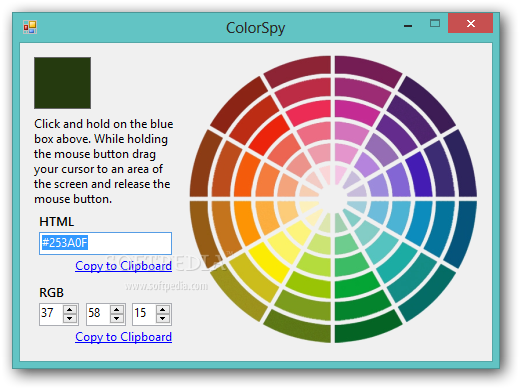Decrease the red value with its down arrow

70,318
